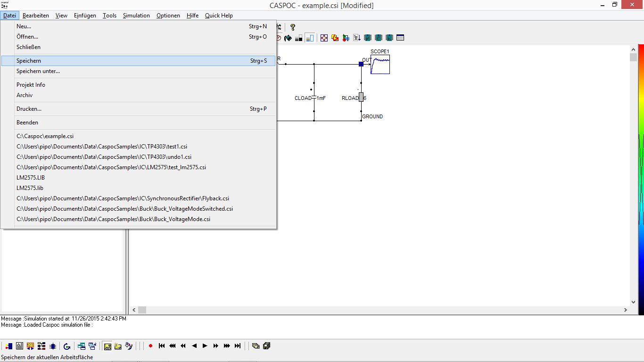Viewport: 644px width, 362px height.
Task: Click the blue windows with arrow icon
Action: [x=92, y=346]
